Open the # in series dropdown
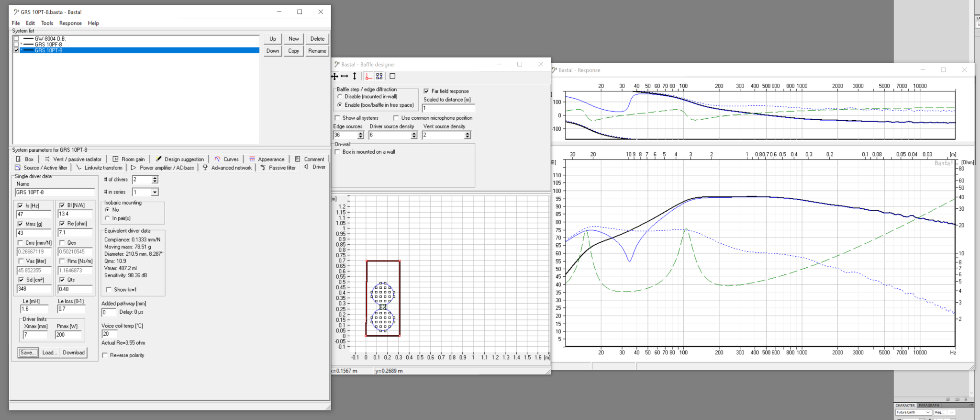Image resolution: width=980 pixels, height=420 pixels. 155,192
